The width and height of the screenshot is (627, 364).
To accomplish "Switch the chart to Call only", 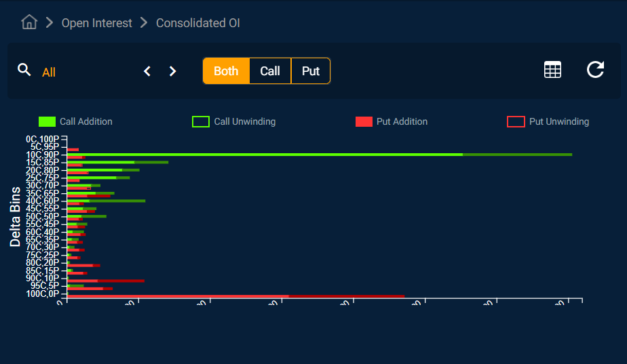I will pyautogui.click(x=270, y=71).
